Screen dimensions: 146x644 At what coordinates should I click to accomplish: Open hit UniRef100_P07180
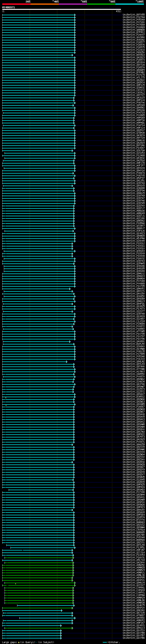134,22
